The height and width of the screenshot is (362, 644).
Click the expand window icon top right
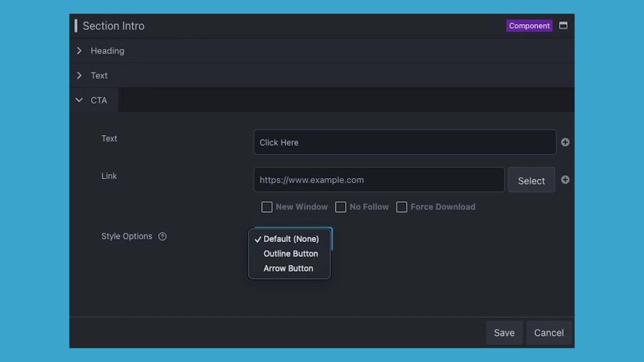[563, 25]
